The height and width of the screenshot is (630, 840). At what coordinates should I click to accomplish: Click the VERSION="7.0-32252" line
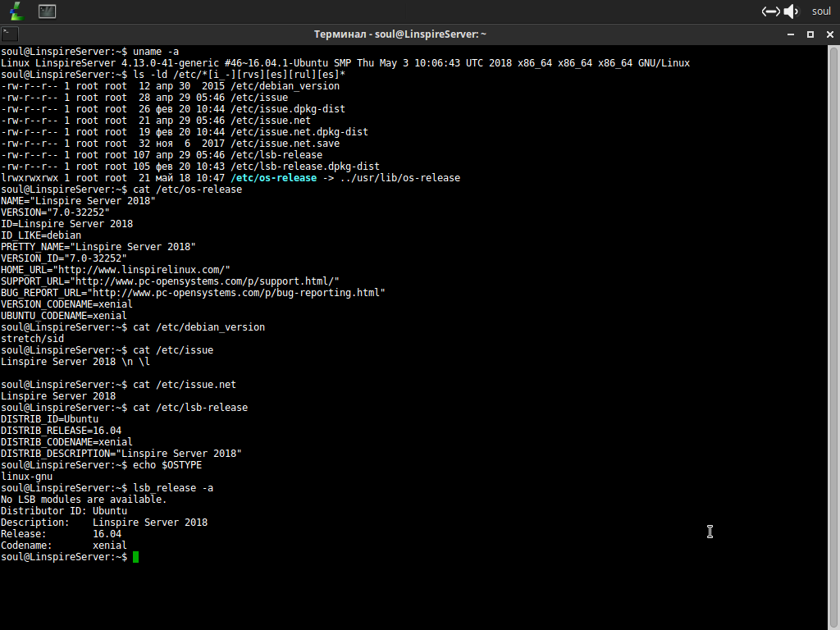pos(55,212)
